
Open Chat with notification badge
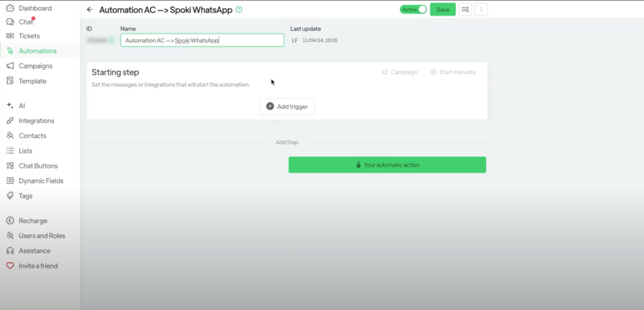[25, 22]
